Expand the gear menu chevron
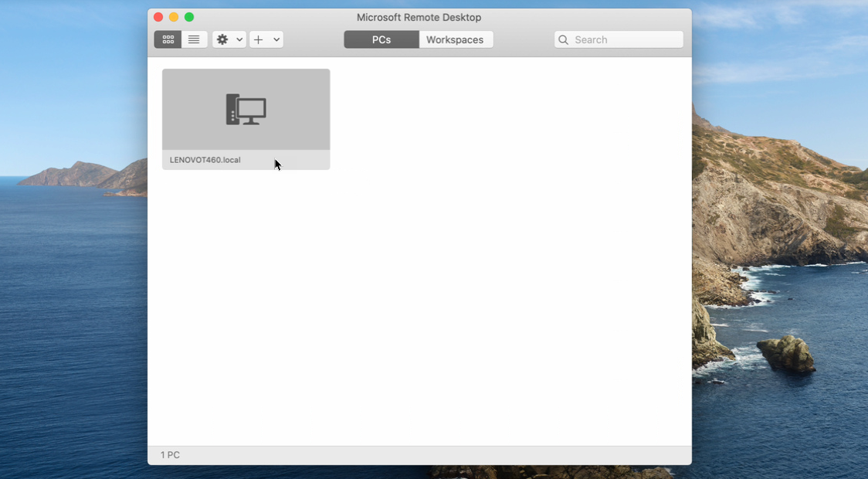The image size is (868, 479). click(239, 39)
